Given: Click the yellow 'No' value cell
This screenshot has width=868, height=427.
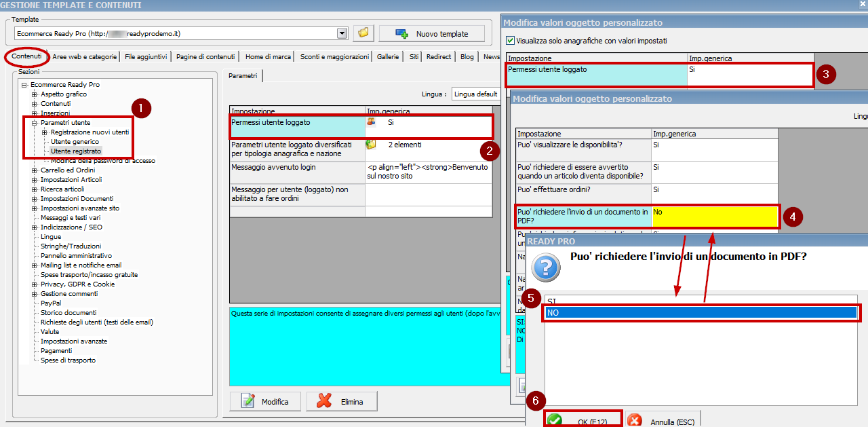Looking at the screenshot, I should 715,216.
